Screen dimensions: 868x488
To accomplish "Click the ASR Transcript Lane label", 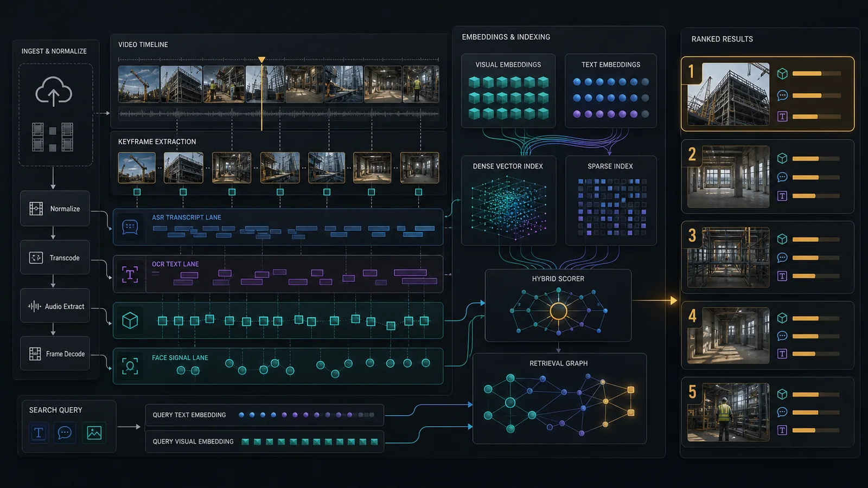I will coord(187,217).
